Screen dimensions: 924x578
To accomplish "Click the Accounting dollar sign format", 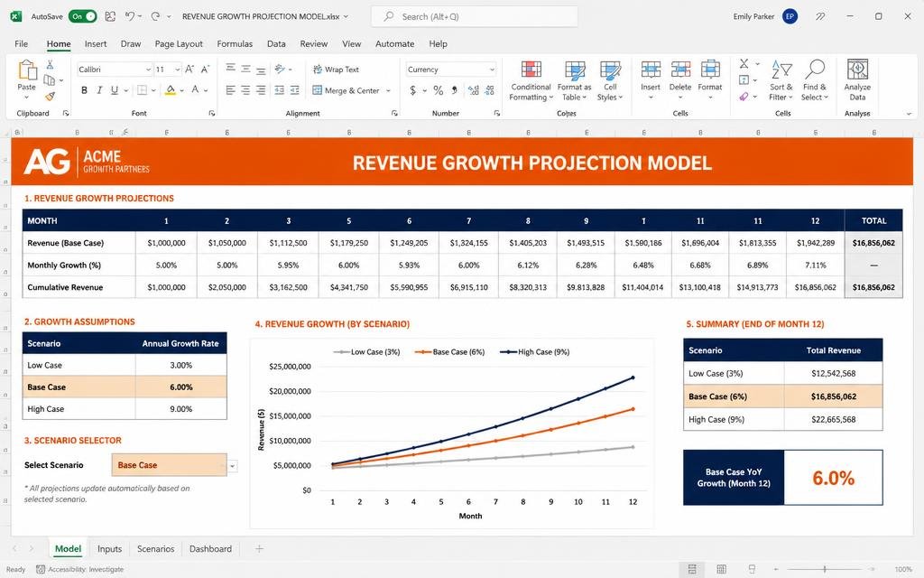I will [413, 90].
